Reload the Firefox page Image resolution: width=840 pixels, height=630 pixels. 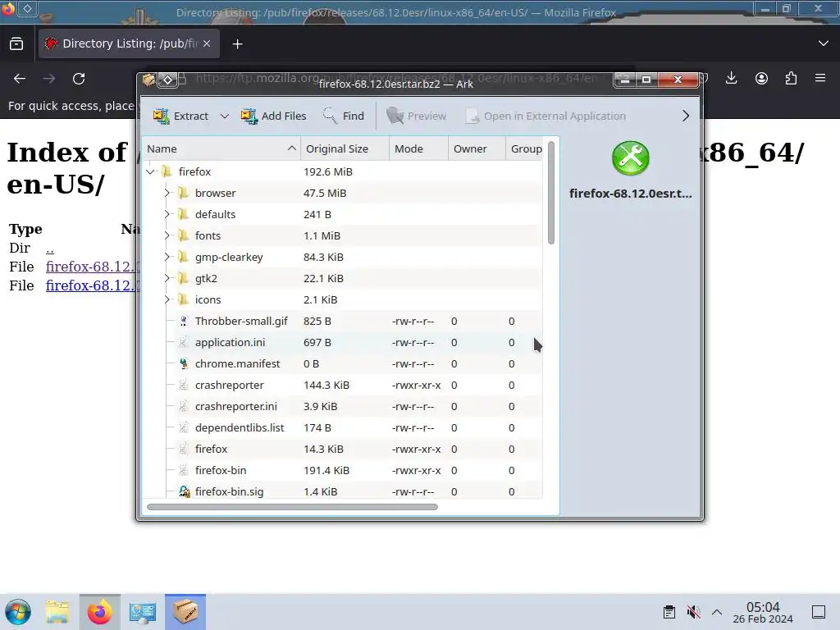[79, 79]
